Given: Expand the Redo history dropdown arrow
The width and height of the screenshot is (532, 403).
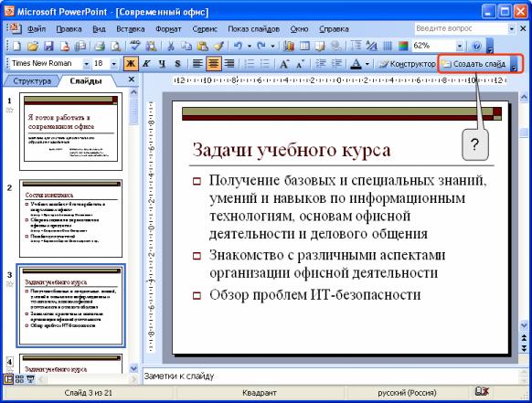Looking at the screenshot, I should 272,46.
